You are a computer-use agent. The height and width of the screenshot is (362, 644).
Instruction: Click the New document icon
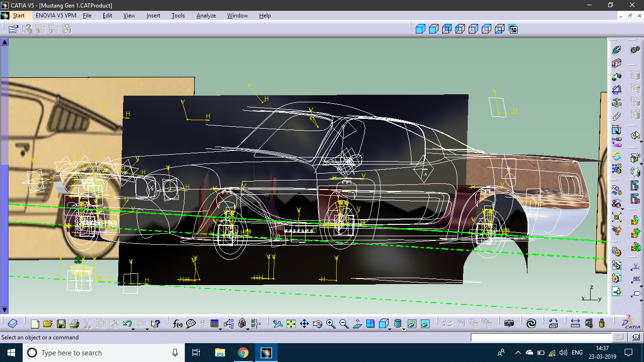click(x=35, y=324)
